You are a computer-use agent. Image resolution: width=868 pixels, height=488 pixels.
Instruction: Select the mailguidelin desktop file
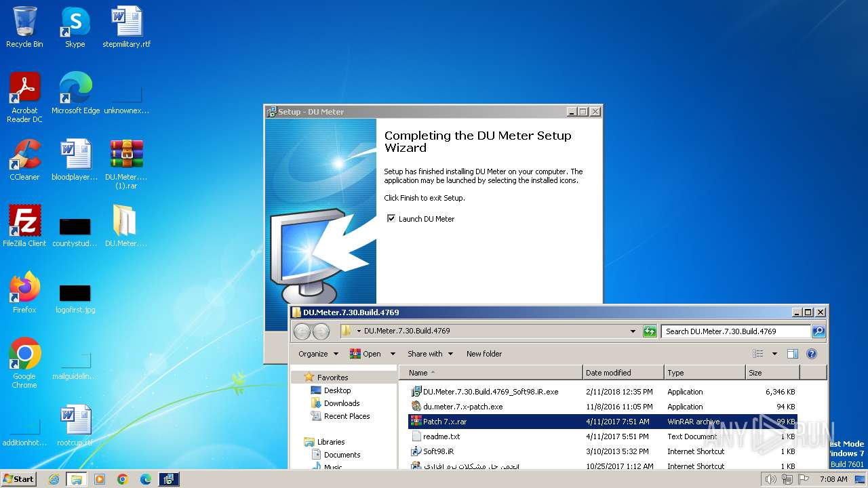pos(75,365)
